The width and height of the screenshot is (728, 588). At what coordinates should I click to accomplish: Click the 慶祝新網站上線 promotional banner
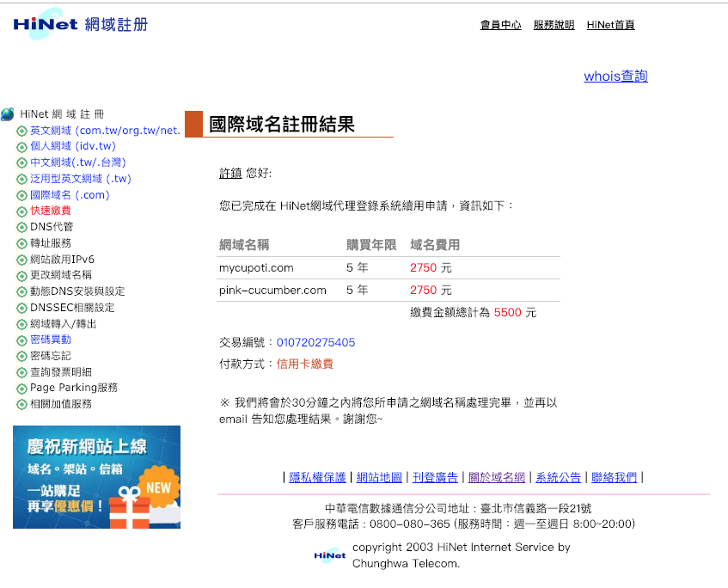[96, 477]
